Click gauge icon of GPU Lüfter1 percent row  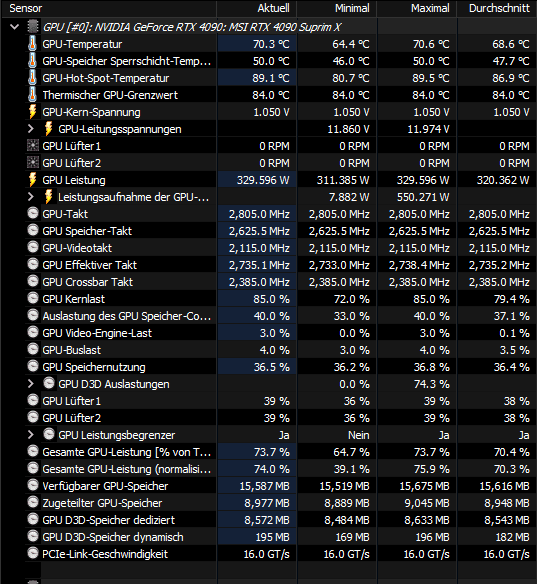click(x=33, y=400)
